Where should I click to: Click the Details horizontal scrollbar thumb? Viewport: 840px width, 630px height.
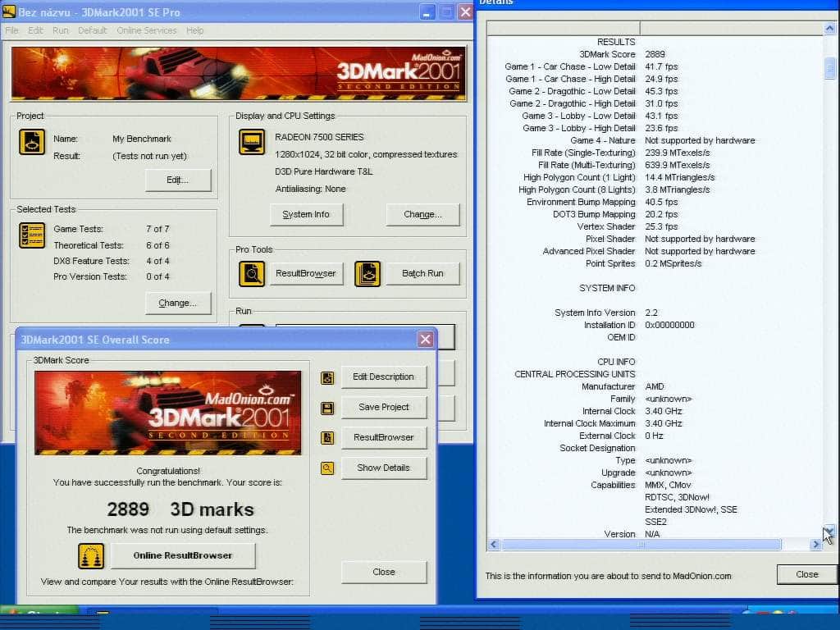click(x=641, y=545)
